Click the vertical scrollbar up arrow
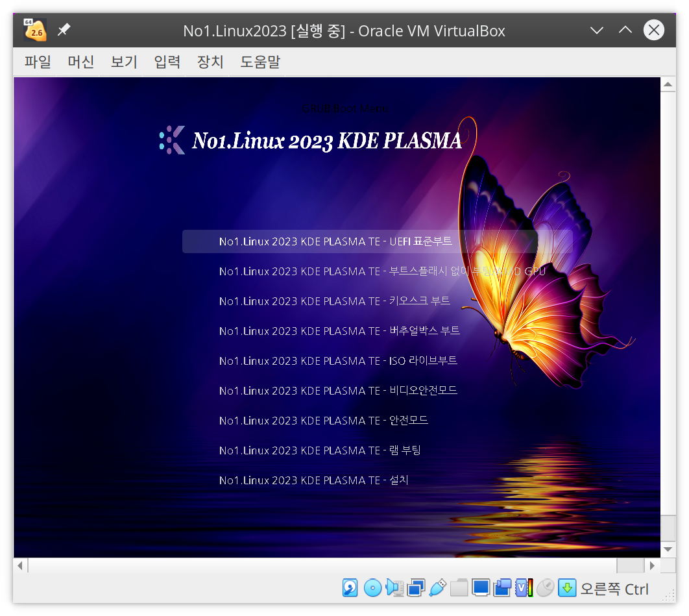689x616 pixels. pos(668,84)
